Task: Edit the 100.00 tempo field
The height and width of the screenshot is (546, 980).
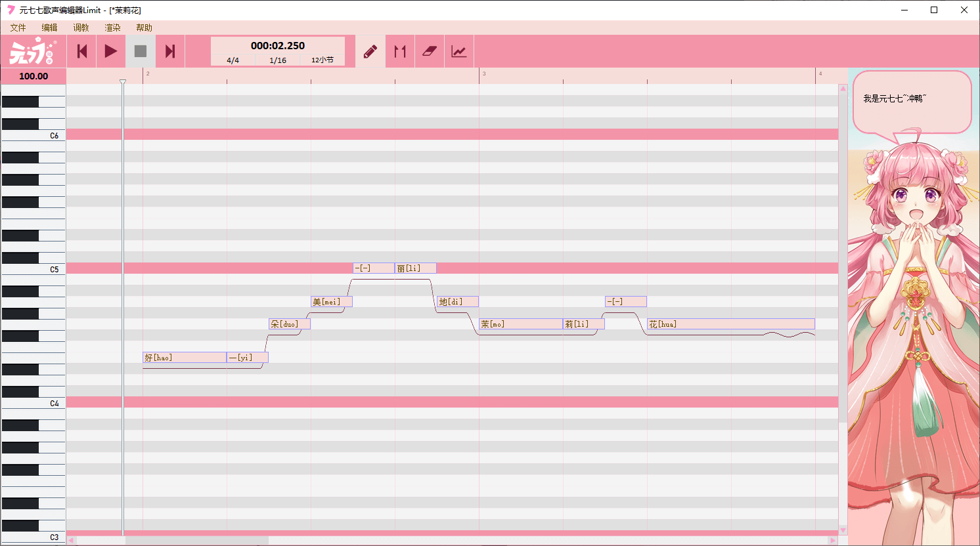Action: click(33, 76)
